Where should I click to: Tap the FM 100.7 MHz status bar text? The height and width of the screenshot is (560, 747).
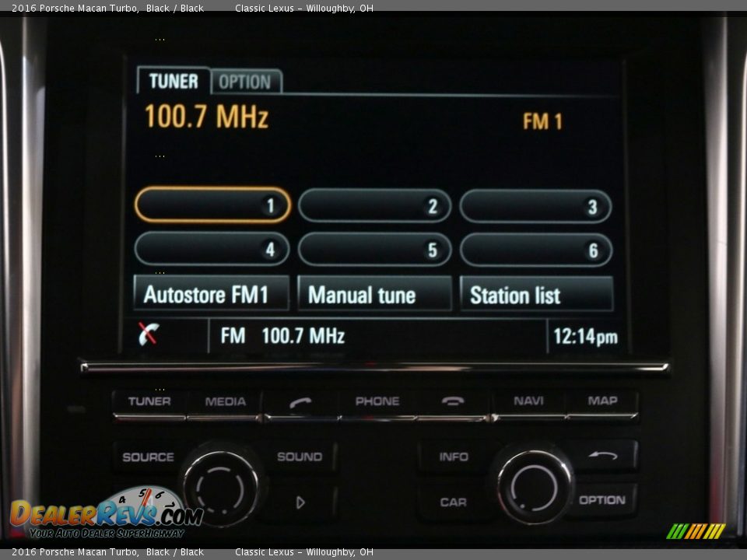(282, 336)
